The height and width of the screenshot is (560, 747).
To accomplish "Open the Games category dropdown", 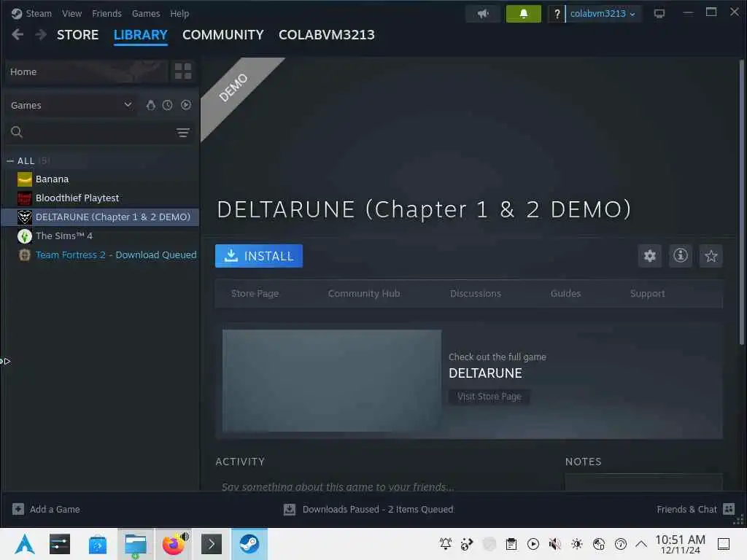I will [71, 105].
